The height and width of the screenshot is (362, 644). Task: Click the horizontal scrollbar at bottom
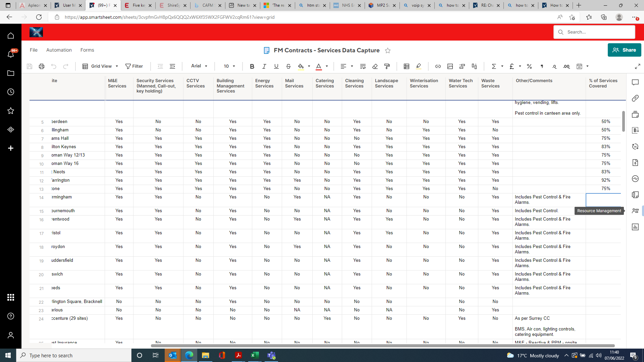tap(383, 346)
